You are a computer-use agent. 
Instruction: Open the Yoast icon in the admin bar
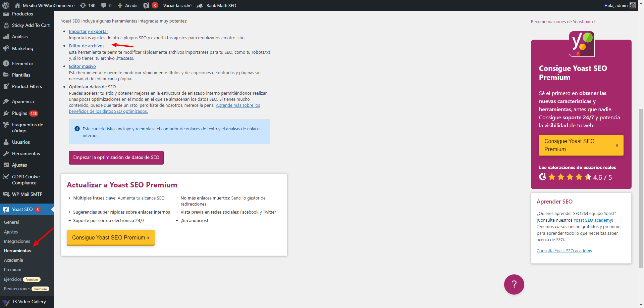click(146, 5)
